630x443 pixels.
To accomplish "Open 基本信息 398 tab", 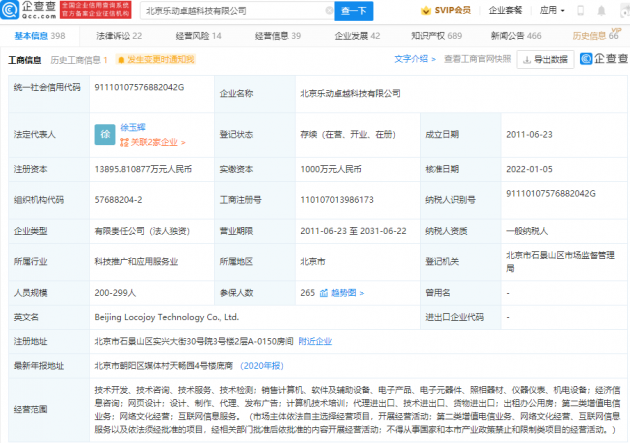I will coord(40,36).
